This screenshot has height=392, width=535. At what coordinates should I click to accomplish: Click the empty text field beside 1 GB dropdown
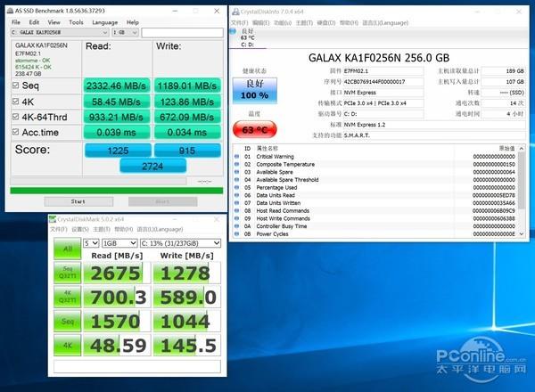point(182,32)
